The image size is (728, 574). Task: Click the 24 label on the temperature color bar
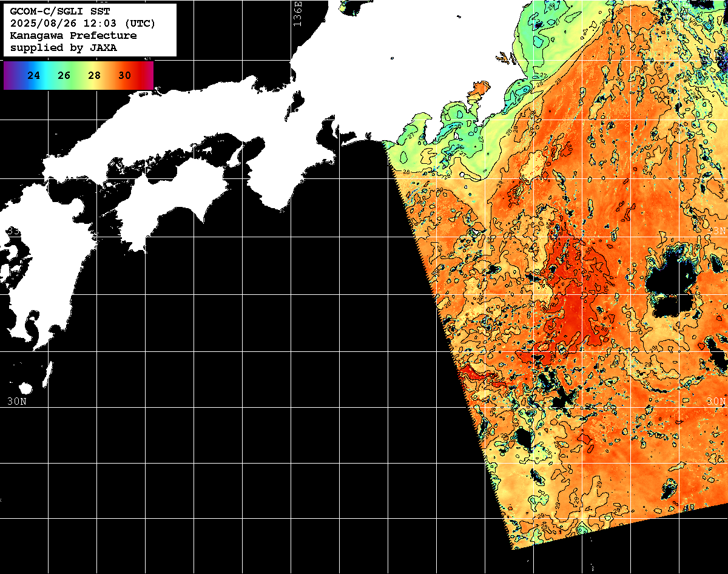pyautogui.click(x=34, y=76)
